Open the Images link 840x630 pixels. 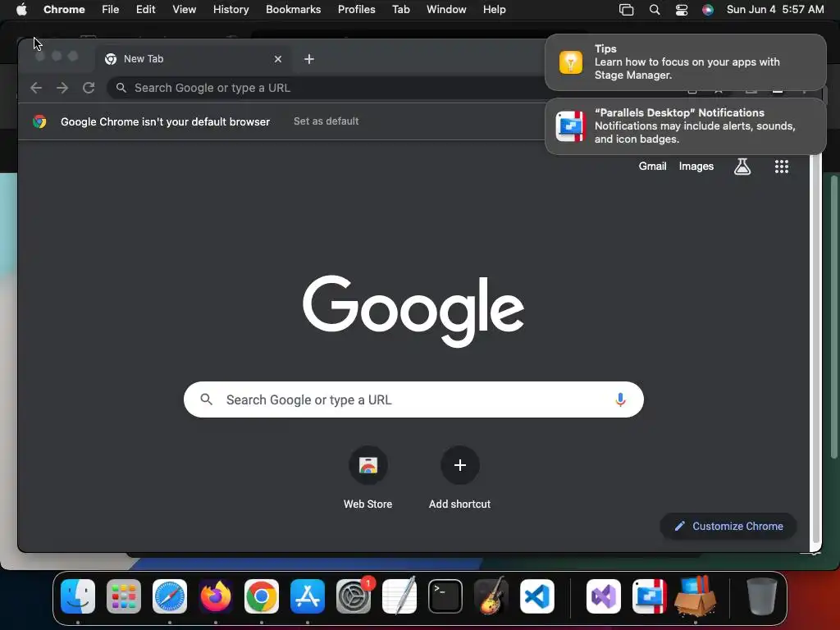click(696, 167)
